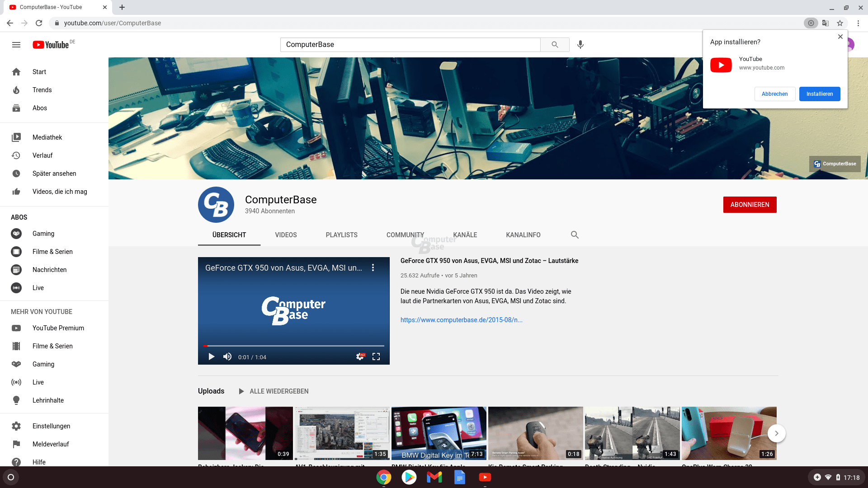
Task: Close the App installieren popup
Action: (x=840, y=37)
